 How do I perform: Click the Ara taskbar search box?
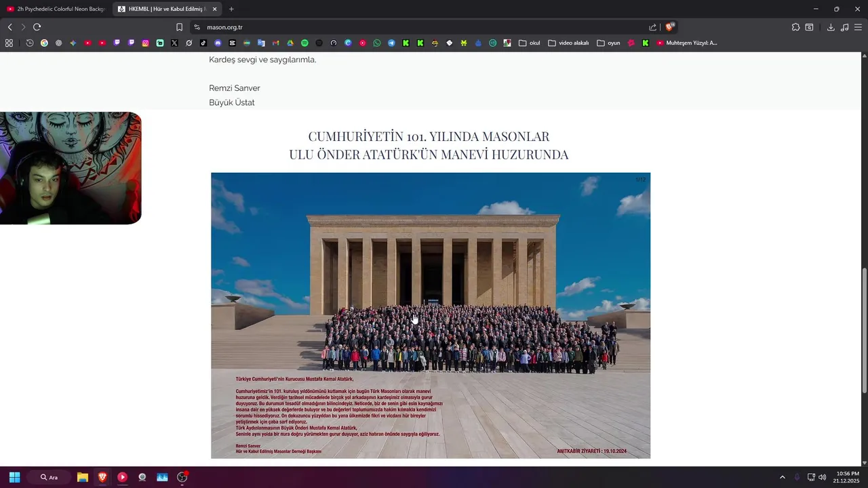[x=49, y=477]
